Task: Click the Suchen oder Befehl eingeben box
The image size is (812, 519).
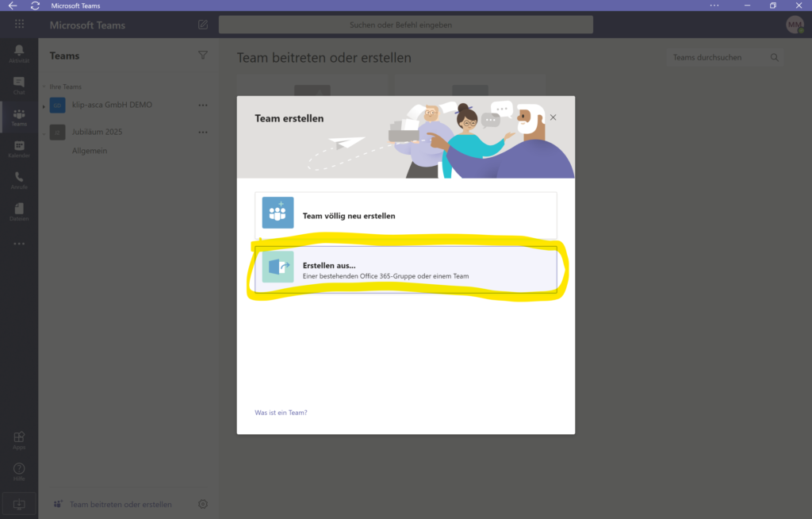Action: [x=405, y=25]
